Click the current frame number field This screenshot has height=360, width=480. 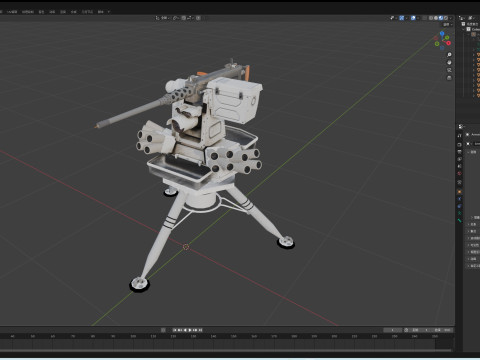coord(393,330)
